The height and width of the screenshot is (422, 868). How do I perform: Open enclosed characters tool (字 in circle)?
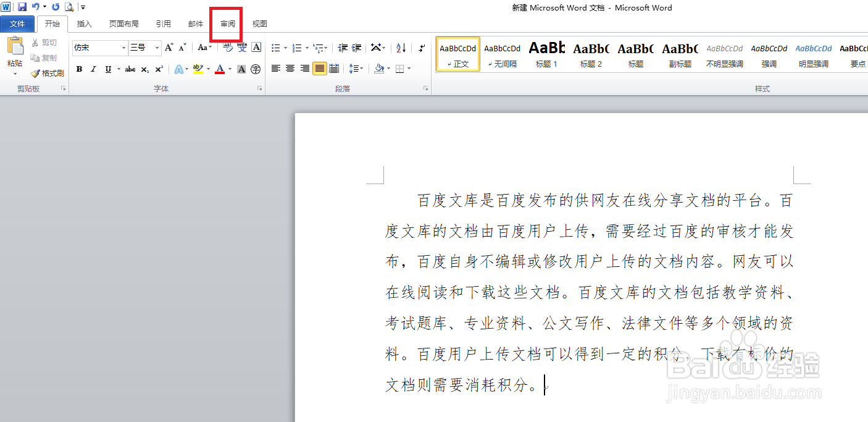(x=256, y=69)
